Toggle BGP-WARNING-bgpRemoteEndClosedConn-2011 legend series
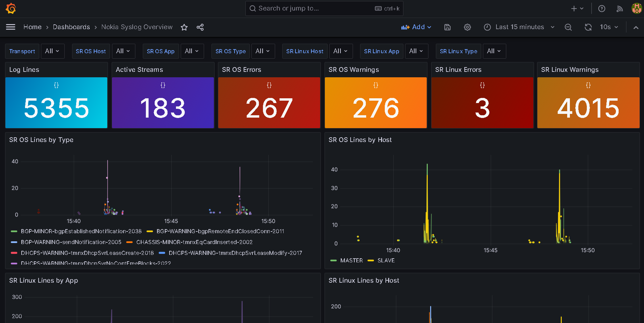The height and width of the screenshot is (323, 644). click(220, 231)
